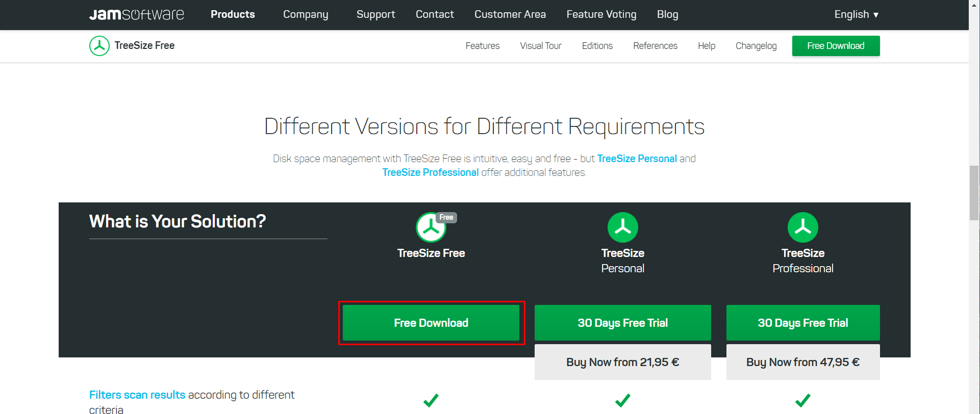Click the filter checkmark under TreeSize Personal
Screen dimensions: 980x414
622,400
